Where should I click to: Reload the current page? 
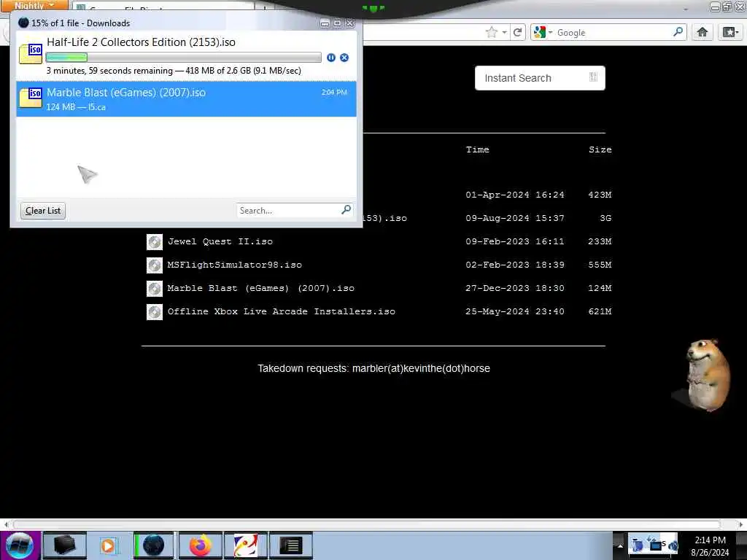517,32
